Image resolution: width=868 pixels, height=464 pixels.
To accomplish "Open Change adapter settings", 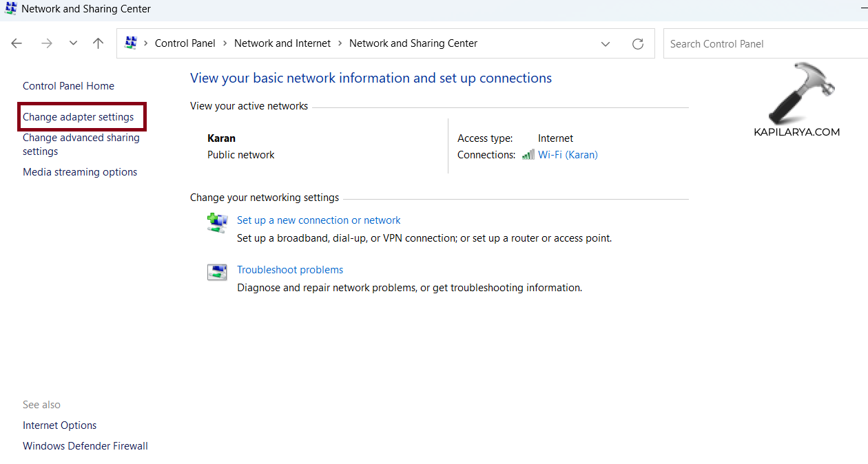I will click(x=79, y=117).
